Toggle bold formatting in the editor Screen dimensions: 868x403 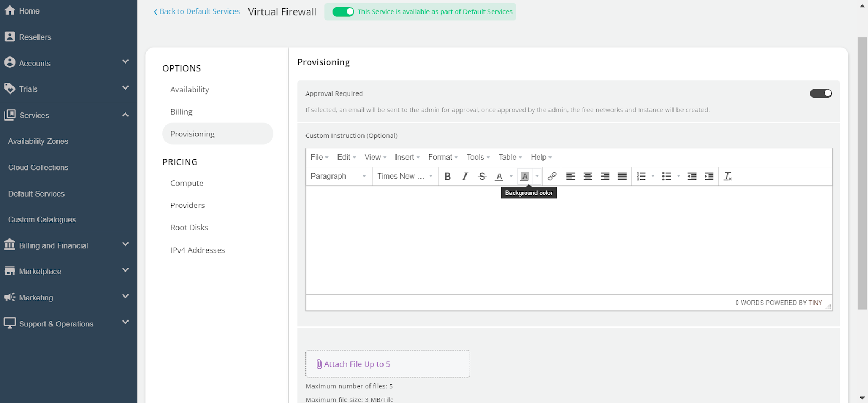click(448, 177)
